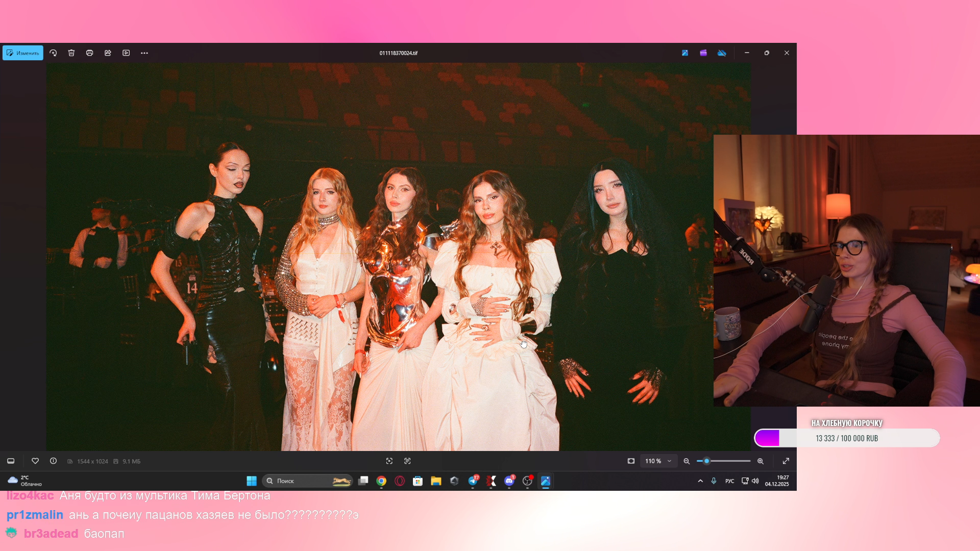Start slideshow using play icon
Image resolution: width=980 pixels, height=551 pixels.
click(x=126, y=53)
